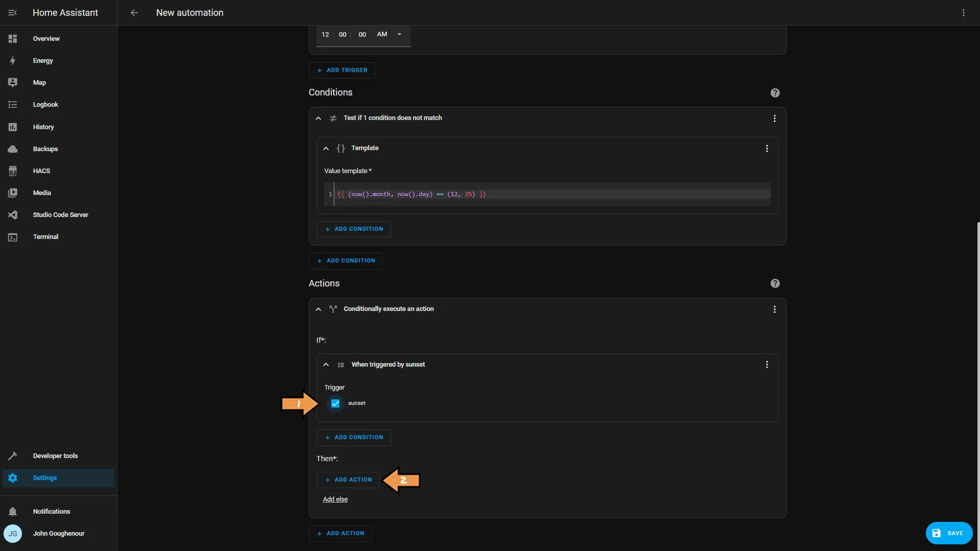This screenshot has width=980, height=551.
Task: Collapse the 'Conditionally execute an action' card
Action: coord(318,309)
